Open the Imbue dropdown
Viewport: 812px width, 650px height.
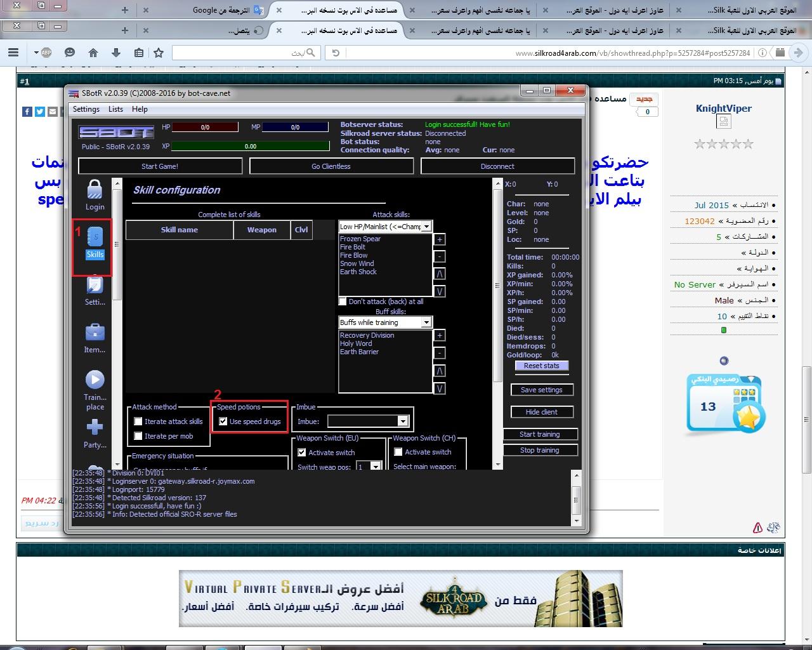click(402, 421)
